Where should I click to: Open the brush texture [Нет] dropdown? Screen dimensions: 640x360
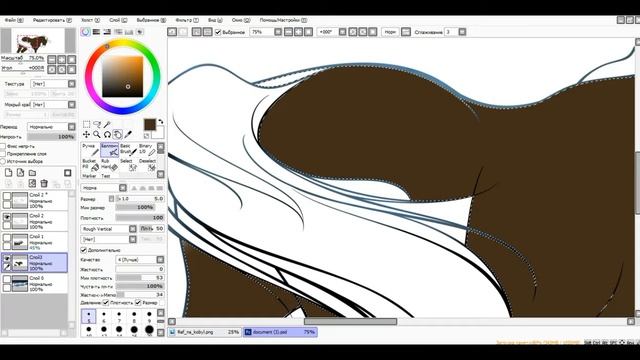point(109,239)
